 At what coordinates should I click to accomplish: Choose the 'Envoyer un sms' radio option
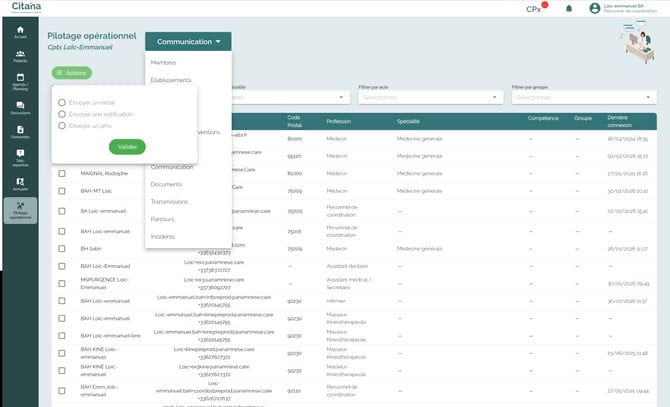click(x=62, y=126)
